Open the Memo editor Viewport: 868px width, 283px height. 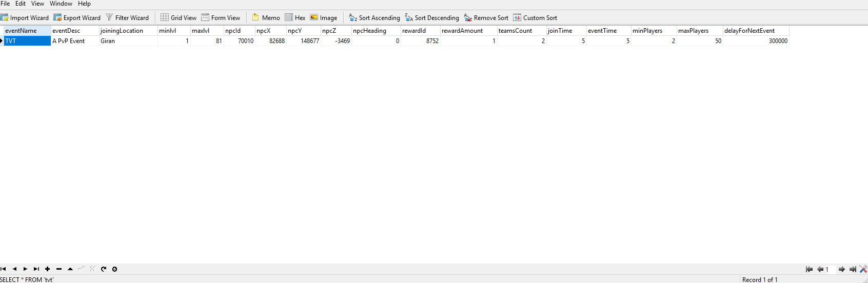tap(266, 17)
